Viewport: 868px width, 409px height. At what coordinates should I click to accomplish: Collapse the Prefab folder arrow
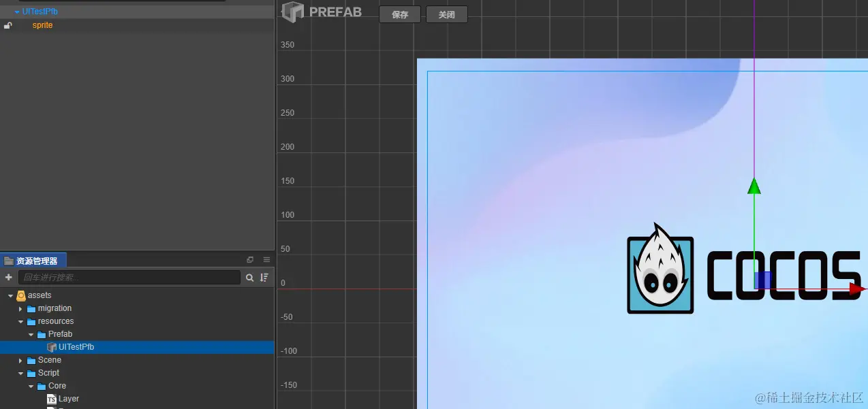31,334
